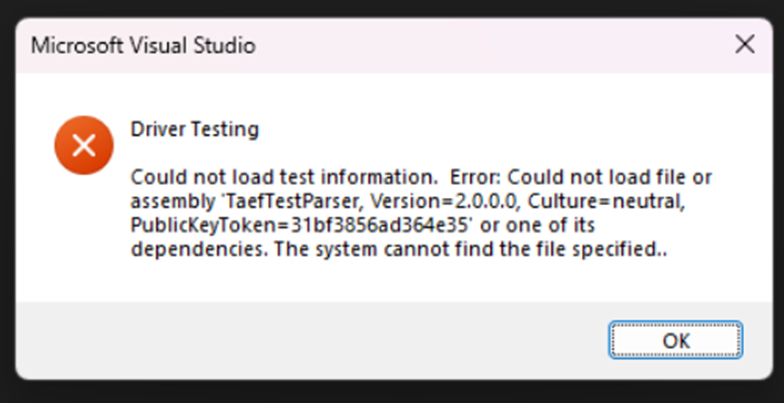Close the Microsoft Visual Studio dialog
784x403 pixels.
coord(744,45)
